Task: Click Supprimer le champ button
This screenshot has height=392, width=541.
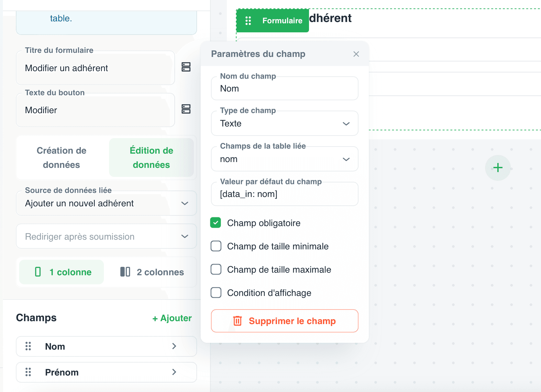Action: [285, 321]
